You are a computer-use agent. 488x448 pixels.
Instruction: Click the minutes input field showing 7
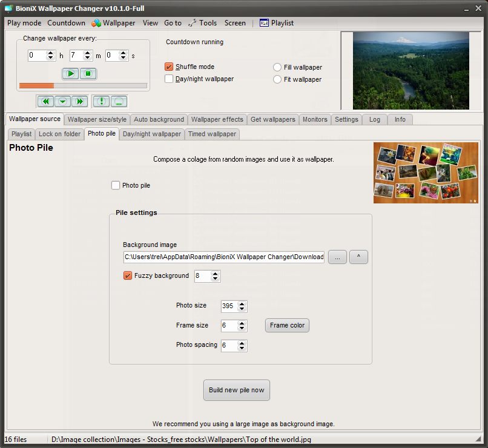click(x=77, y=56)
